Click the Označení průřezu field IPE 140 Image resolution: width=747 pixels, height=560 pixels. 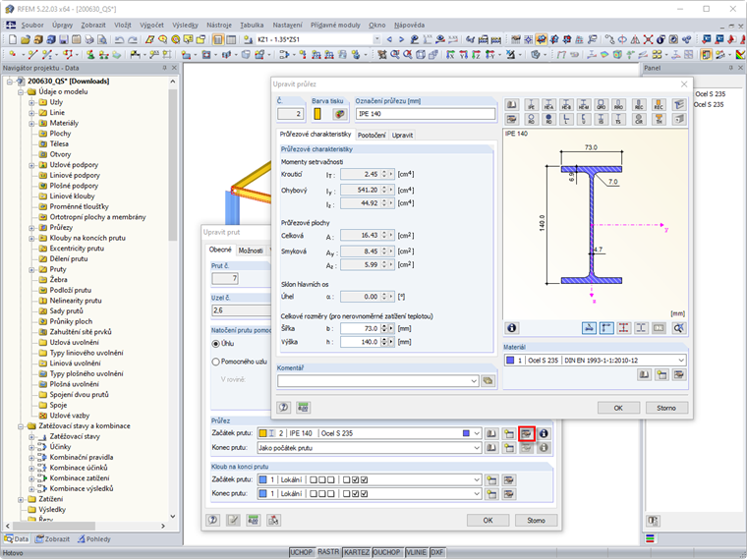click(x=425, y=114)
